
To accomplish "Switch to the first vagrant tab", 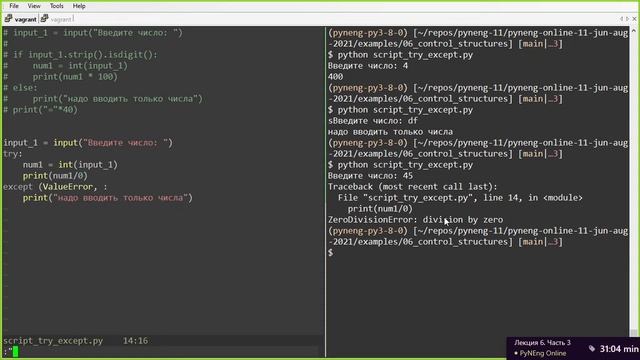I will click(20, 19).
